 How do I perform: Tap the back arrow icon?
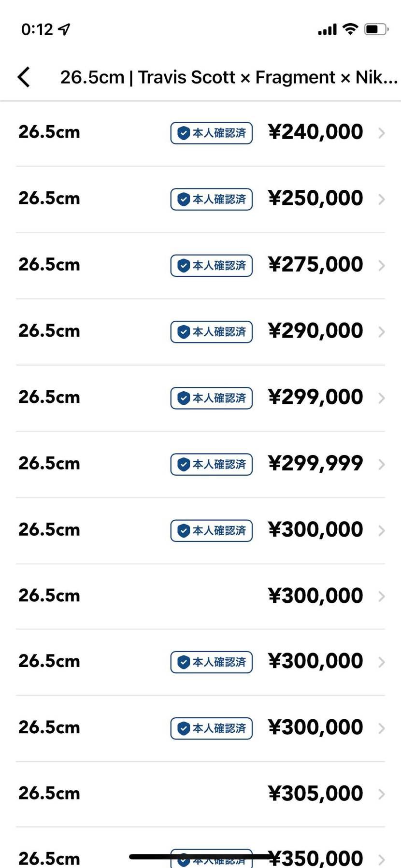tap(24, 77)
